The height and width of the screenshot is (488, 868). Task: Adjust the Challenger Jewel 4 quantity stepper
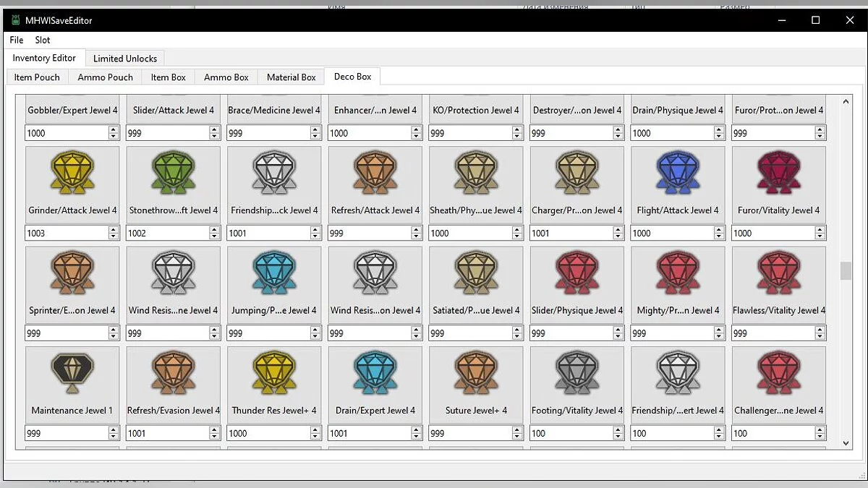820,433
